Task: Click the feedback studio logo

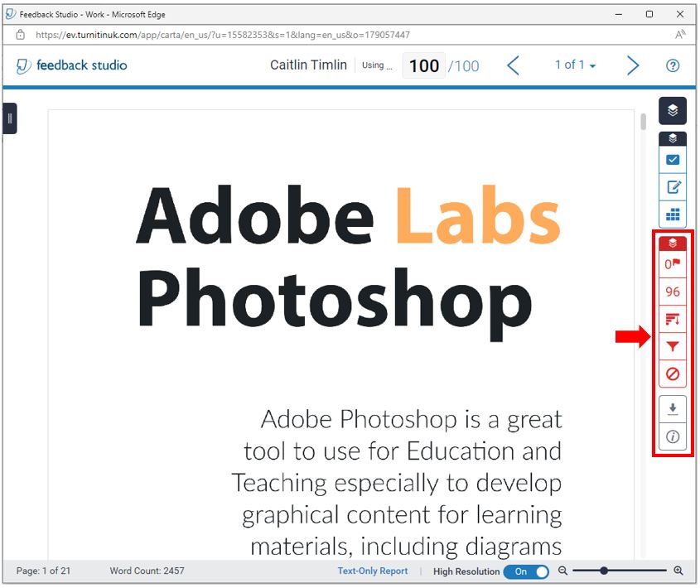Action: point(72,65)
